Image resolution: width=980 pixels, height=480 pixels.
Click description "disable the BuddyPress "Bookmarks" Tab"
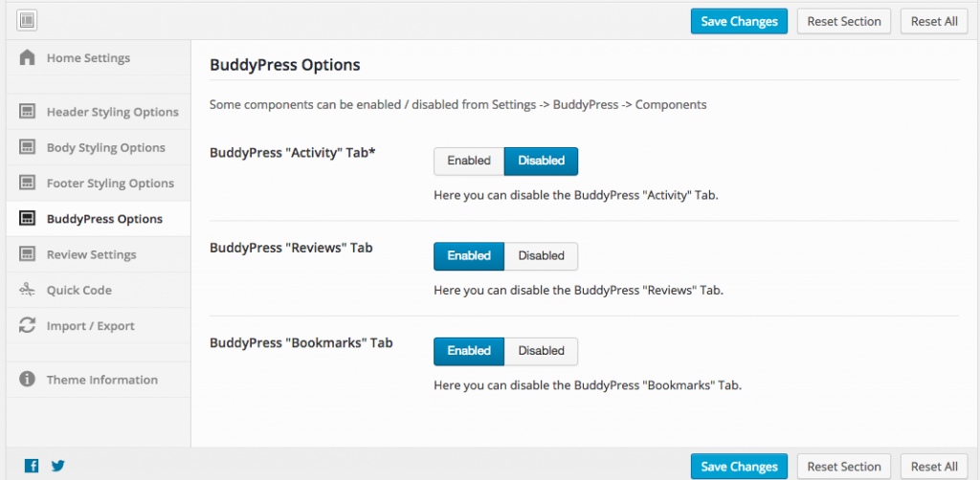coord(588,385)
